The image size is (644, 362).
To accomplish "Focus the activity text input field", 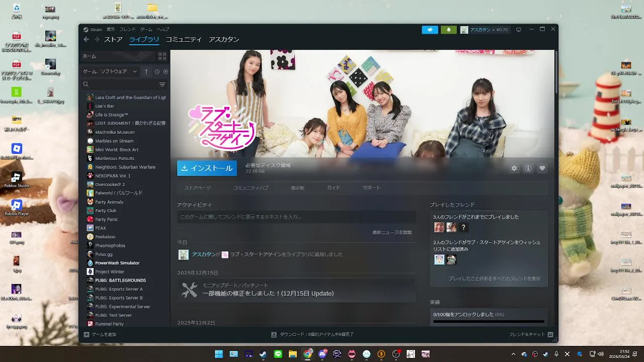I will tap(296, 217).
